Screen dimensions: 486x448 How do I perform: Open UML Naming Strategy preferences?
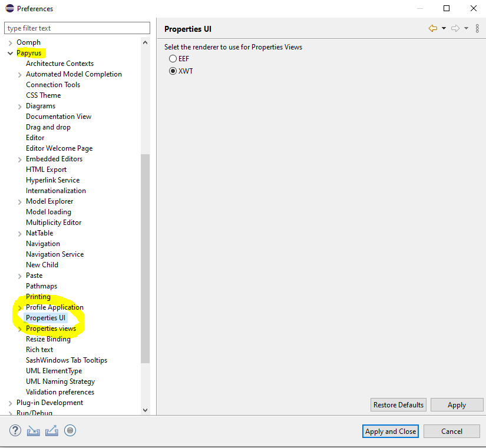click(61, 381)
